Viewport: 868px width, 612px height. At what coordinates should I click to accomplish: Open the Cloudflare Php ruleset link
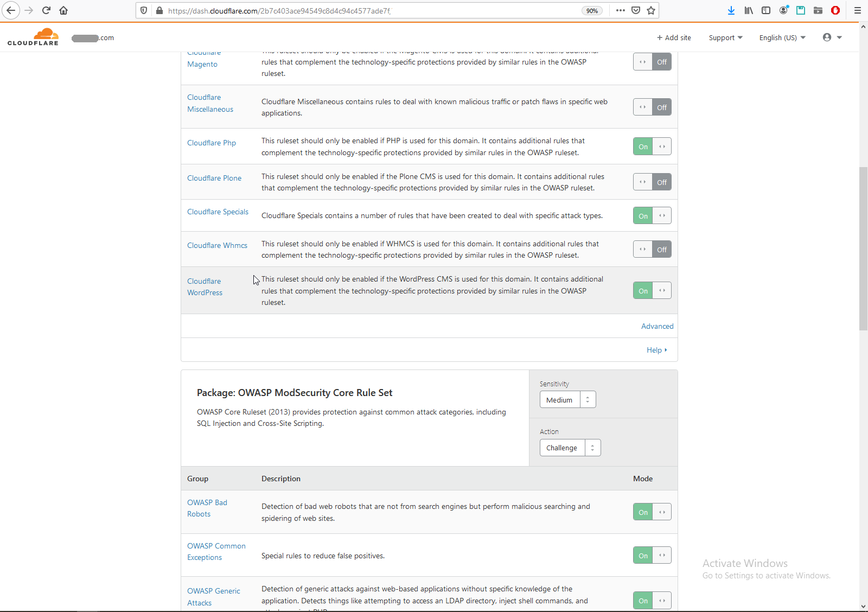click(212, 143)
